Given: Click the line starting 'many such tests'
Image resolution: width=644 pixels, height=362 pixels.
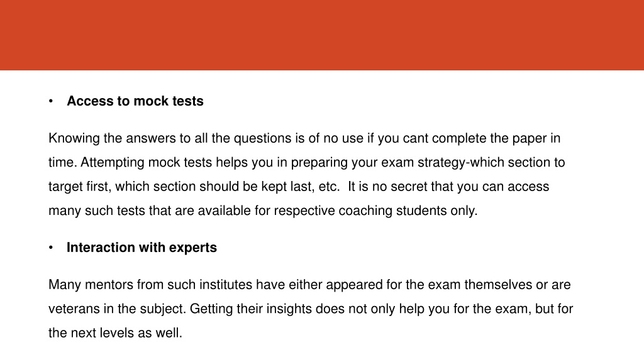Looking at the screenshot, I should click(263, 211).
